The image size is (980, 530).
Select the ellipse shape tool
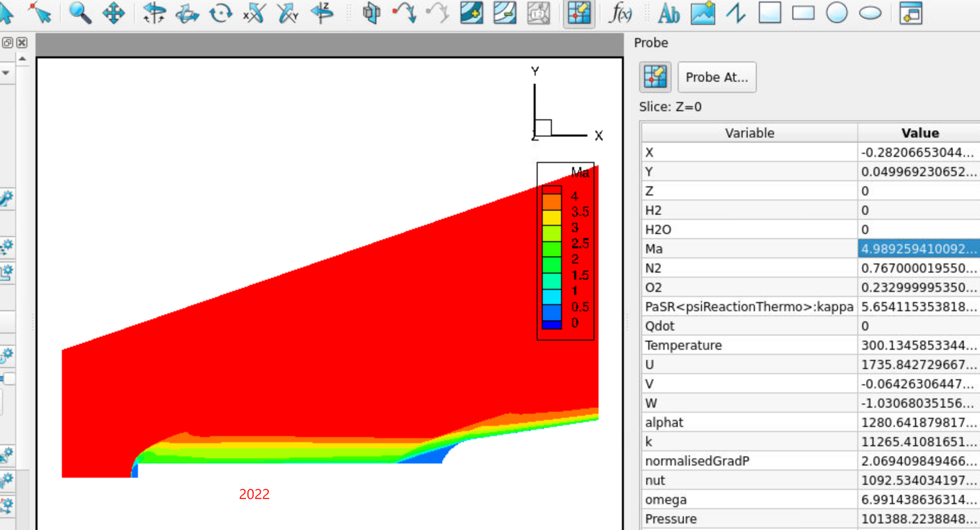[x=870, y=13]
